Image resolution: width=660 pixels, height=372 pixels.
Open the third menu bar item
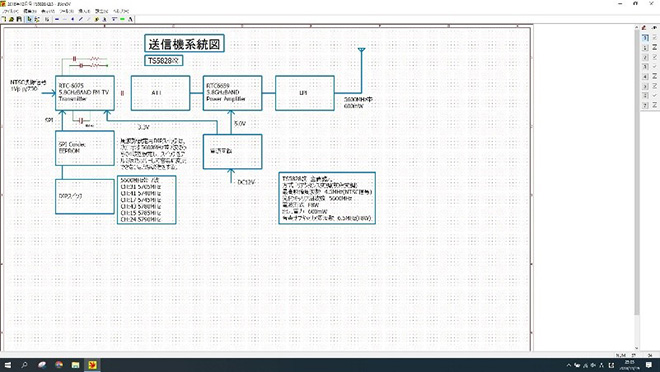[48, 11]
